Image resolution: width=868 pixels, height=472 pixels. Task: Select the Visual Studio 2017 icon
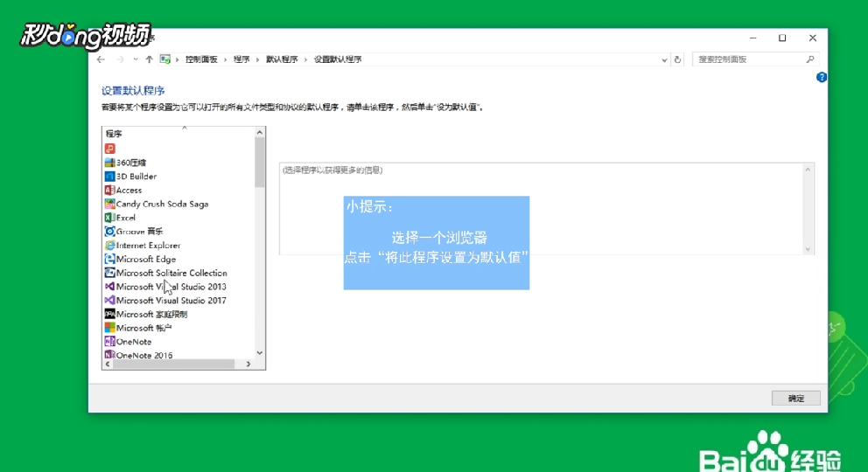[109, 301]
